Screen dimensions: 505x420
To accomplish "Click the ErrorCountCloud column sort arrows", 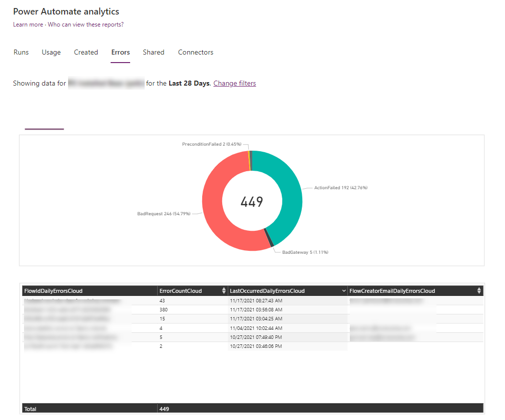I will [224, 291].
